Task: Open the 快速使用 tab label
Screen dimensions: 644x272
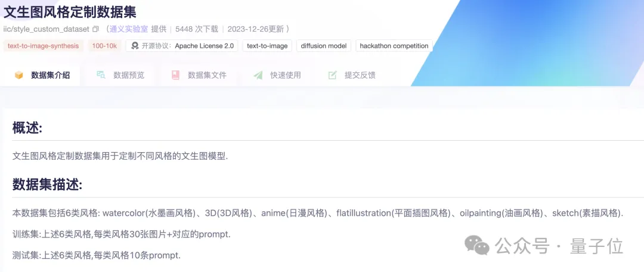Action: (285, 75)
